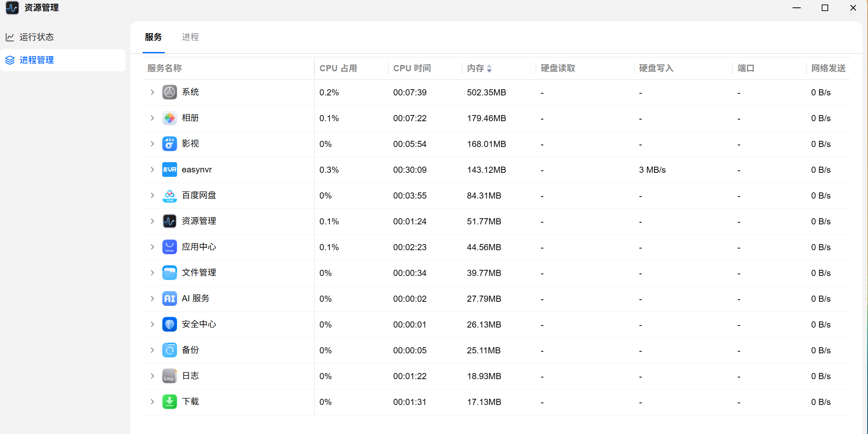Click the 502.35MB memory value
Screen dimensions: 868x434
486,93
